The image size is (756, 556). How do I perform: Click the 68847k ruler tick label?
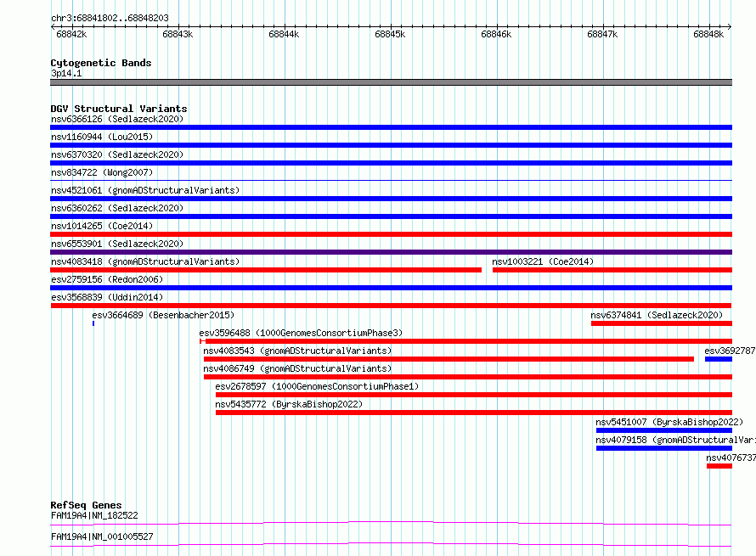(x=602, y=34)
